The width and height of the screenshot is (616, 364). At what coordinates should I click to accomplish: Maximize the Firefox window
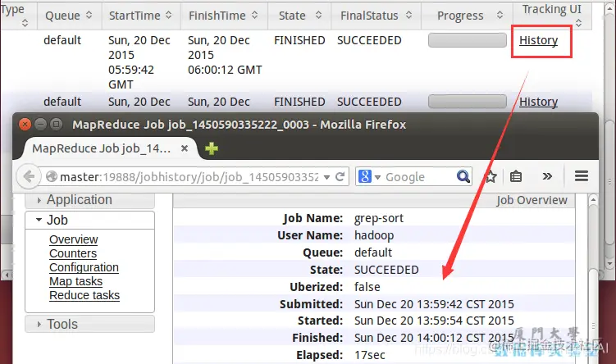coord(56,125)
